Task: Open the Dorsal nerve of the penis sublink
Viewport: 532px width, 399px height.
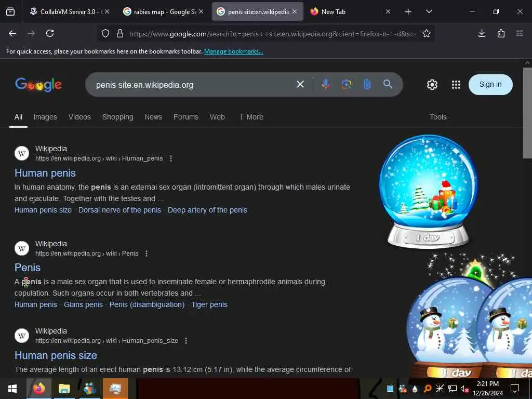Action: (119, 210)
